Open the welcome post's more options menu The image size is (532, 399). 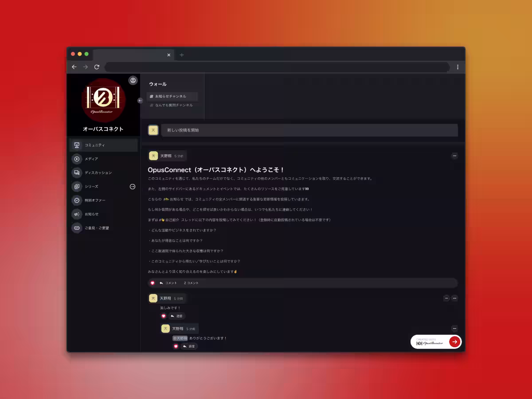(454, 156)
